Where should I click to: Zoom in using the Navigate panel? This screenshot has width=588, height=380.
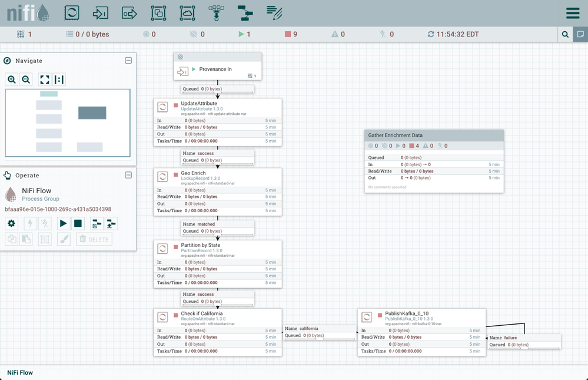[12, 80]
